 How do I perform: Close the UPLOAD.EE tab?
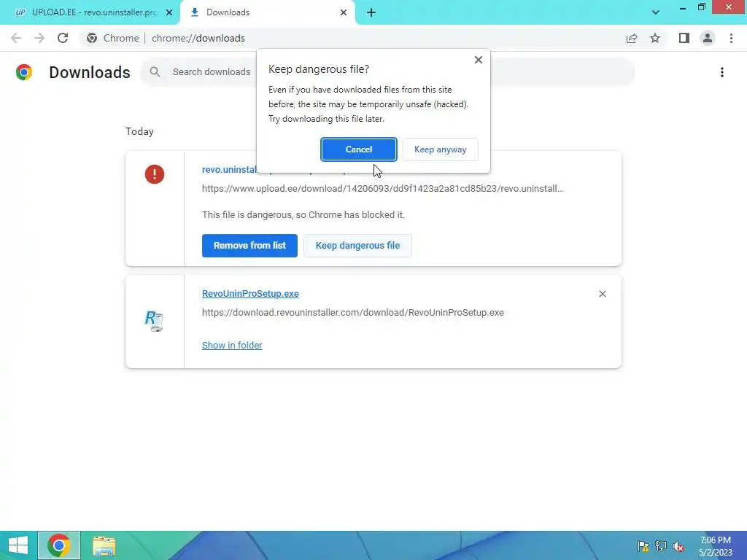169,12
